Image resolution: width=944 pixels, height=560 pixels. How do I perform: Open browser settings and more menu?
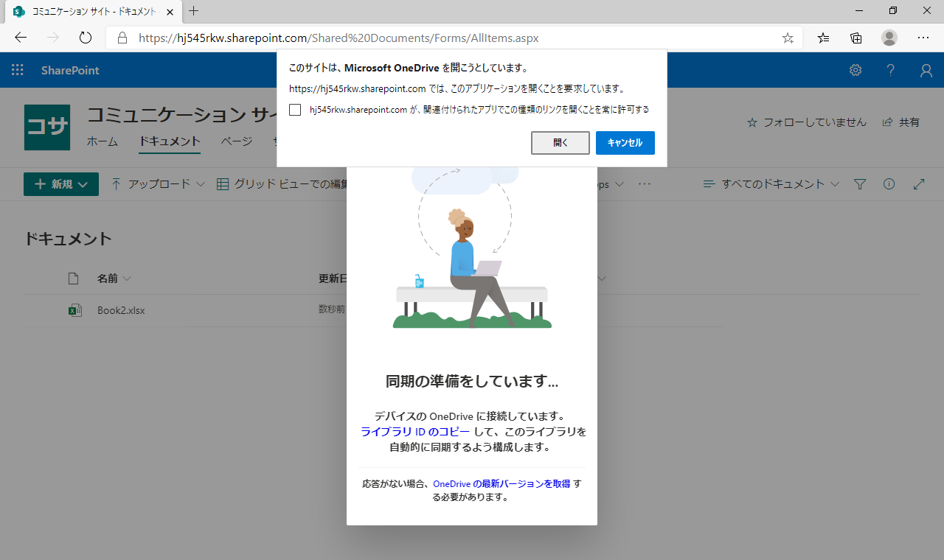coord(923,38)
